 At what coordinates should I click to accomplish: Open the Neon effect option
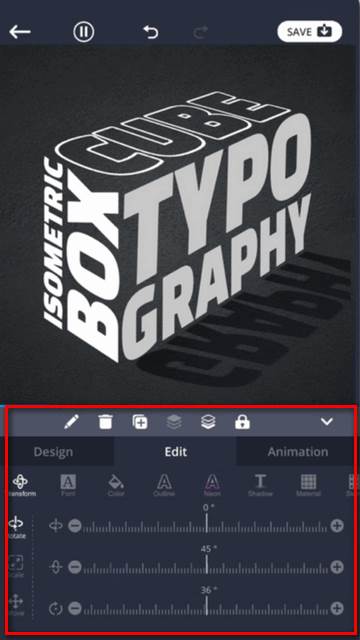click(212, 485)
